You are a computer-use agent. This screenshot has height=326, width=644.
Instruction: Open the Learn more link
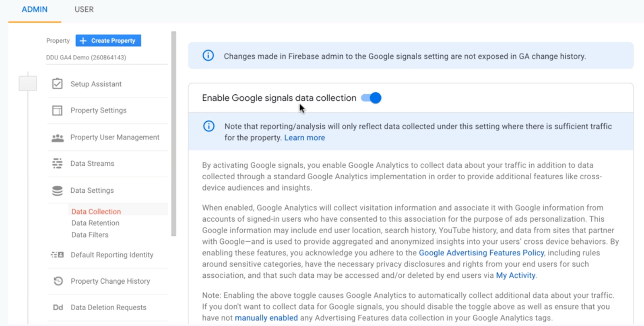point(304,138)
